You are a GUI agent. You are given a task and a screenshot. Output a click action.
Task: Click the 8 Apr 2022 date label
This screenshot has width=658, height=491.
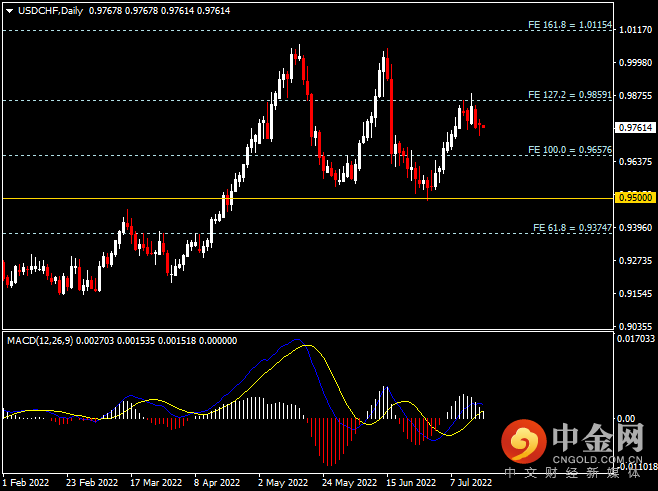217,483
